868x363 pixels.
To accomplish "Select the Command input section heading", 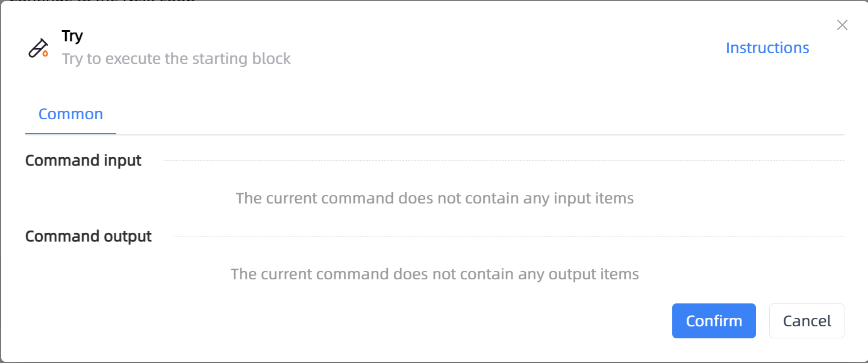I will (83, 161).
